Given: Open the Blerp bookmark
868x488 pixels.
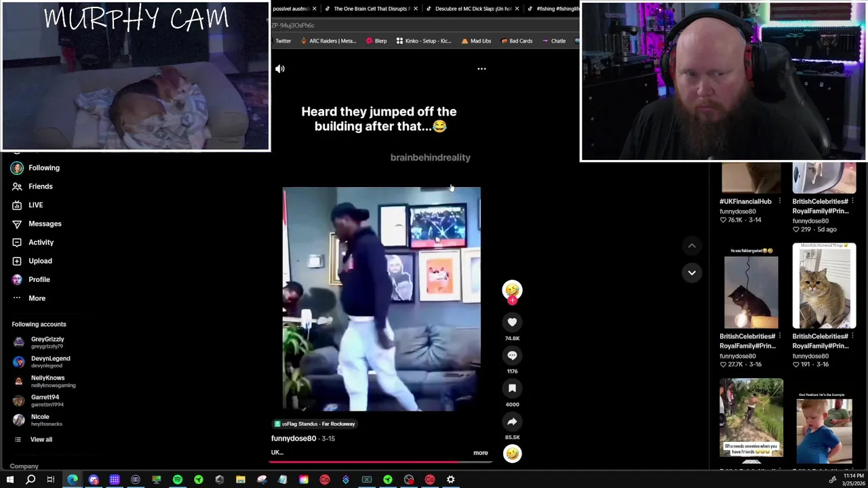Looking at the screenshot, I should (x=376, y=41).
